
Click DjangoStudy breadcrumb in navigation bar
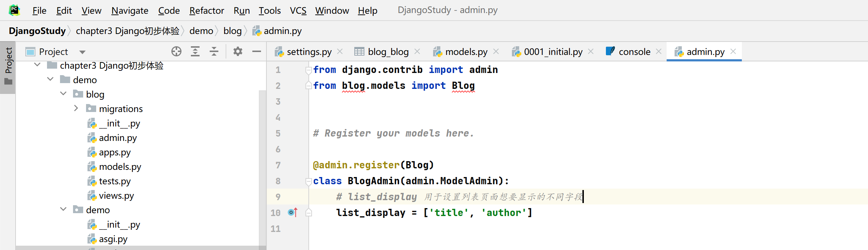click(37, 31)
